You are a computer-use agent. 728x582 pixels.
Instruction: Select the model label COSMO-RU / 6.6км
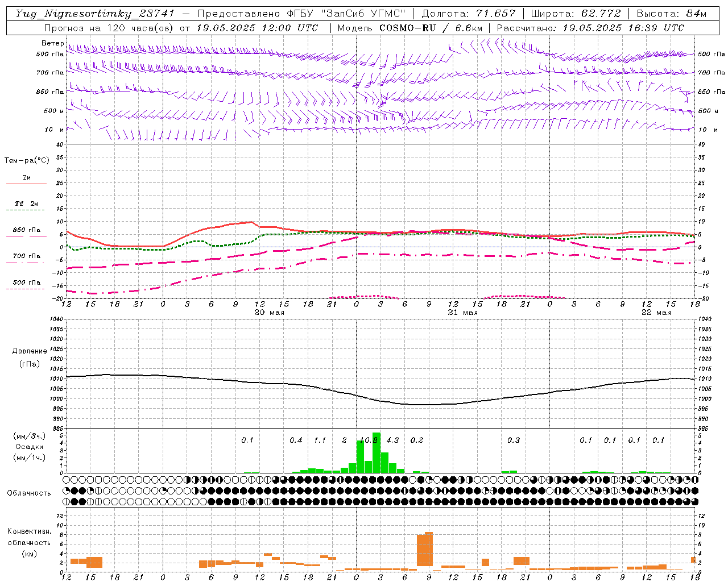point(431,28)
